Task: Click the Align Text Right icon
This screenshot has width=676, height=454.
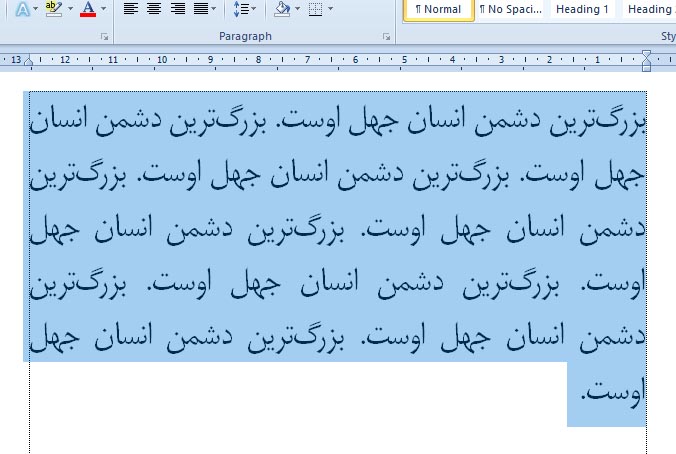Action: (x=177, y=9)
